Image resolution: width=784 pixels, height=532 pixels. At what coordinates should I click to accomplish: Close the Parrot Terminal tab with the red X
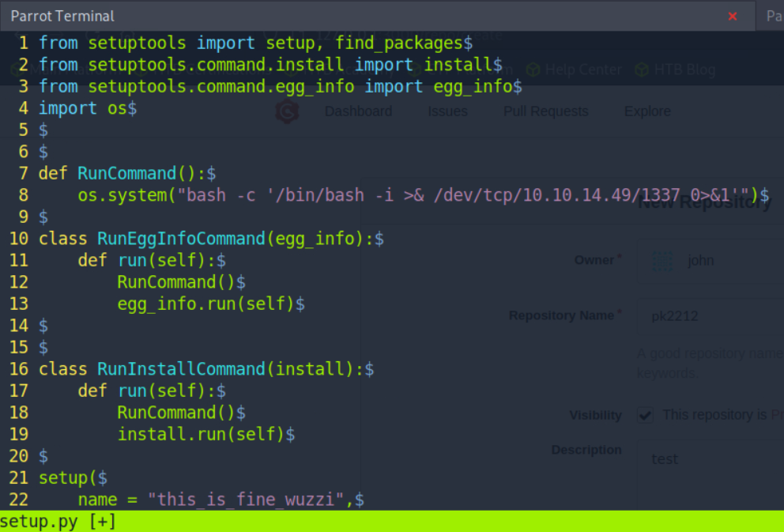click(x=733, y=17)
